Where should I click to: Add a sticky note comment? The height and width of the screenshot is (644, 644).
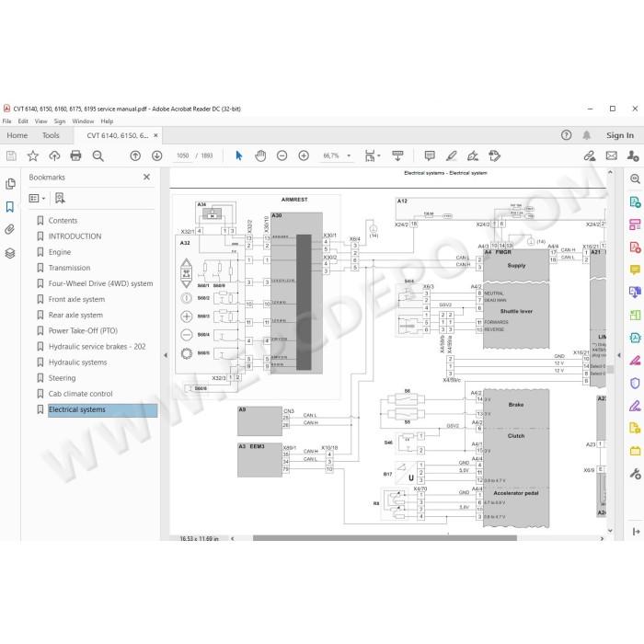(430, 156)
